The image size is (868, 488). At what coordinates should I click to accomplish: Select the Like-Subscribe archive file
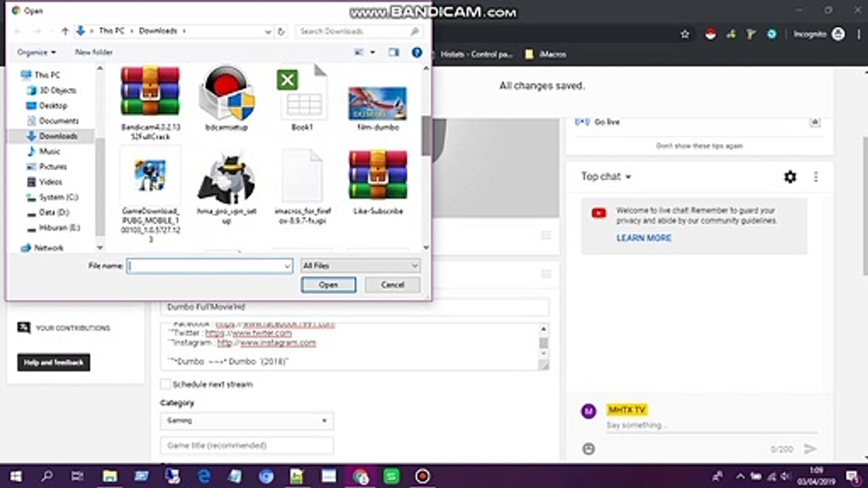[378, 182]
